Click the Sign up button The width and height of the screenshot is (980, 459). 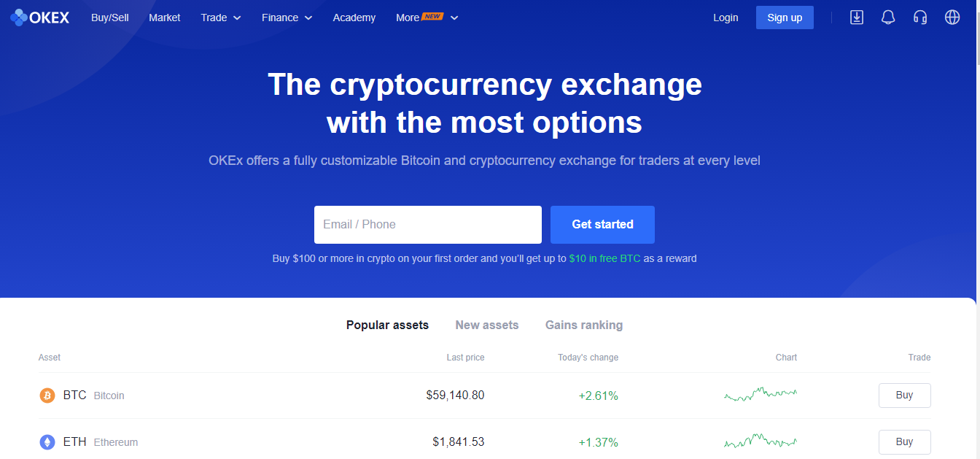(x=785, y=18)
